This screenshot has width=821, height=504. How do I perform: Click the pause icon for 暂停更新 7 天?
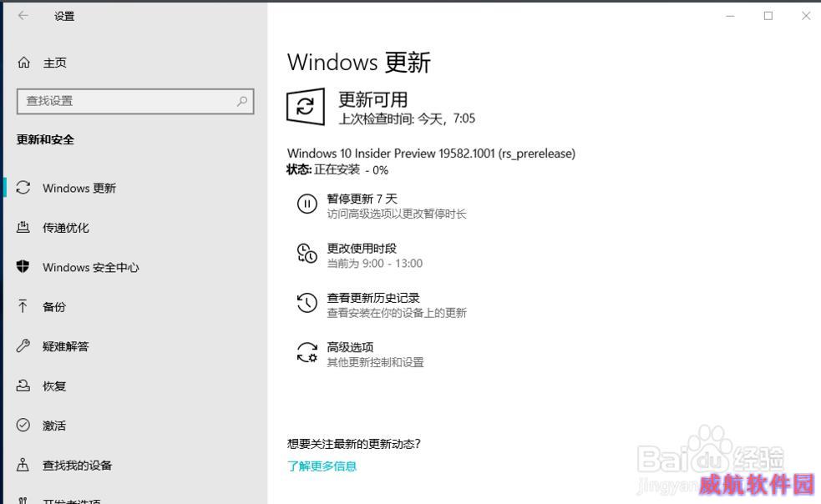(x=307, y=204)
